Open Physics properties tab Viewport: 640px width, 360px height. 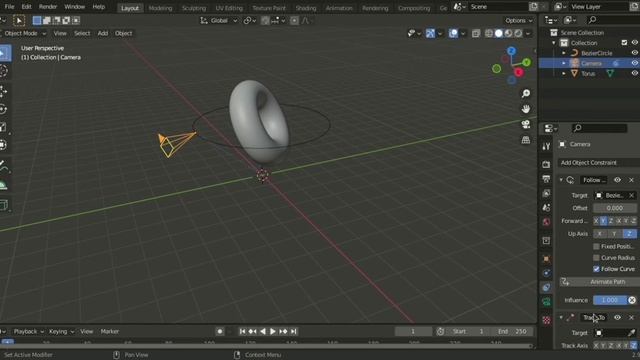[546, 273]
